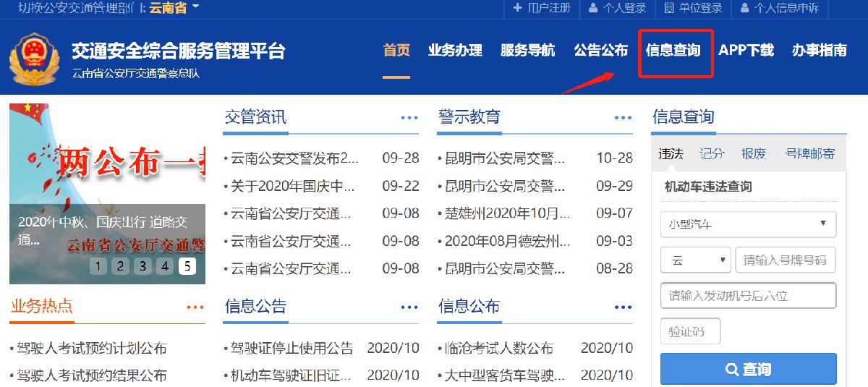Focus the 请输入发动机号后六位 engine number field
The image size is (868, 387).
(748, 295)
